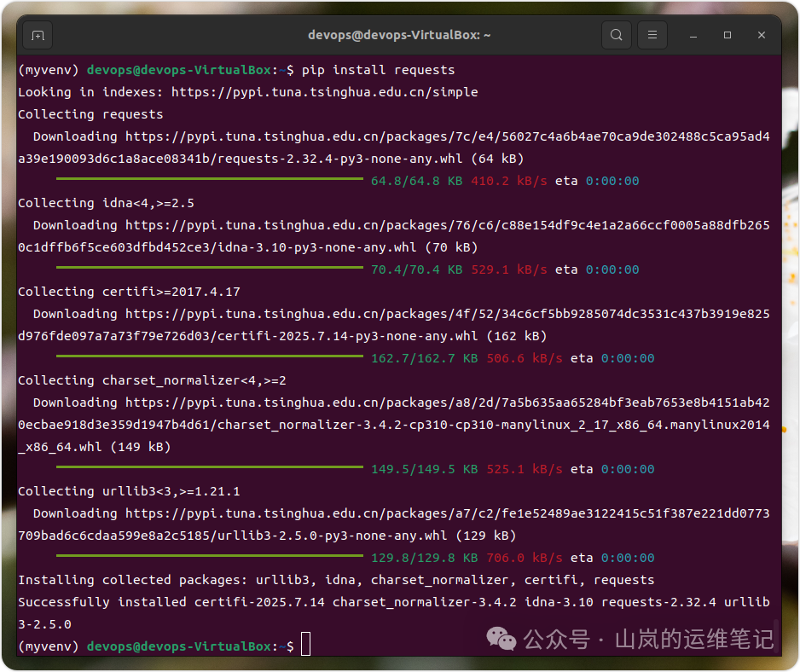Open the hamburger menu
This screenshot has width=800, height=672.
click(652, 36)
